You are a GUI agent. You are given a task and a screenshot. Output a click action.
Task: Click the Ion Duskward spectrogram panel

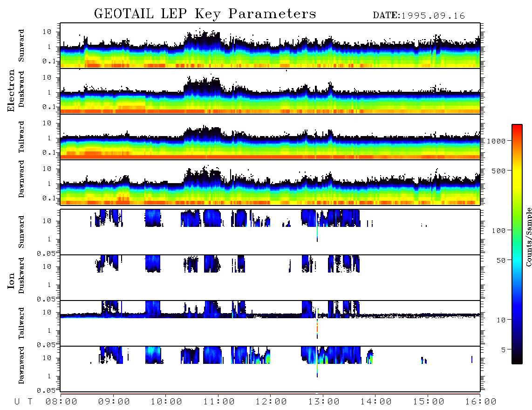coord(270,278)
